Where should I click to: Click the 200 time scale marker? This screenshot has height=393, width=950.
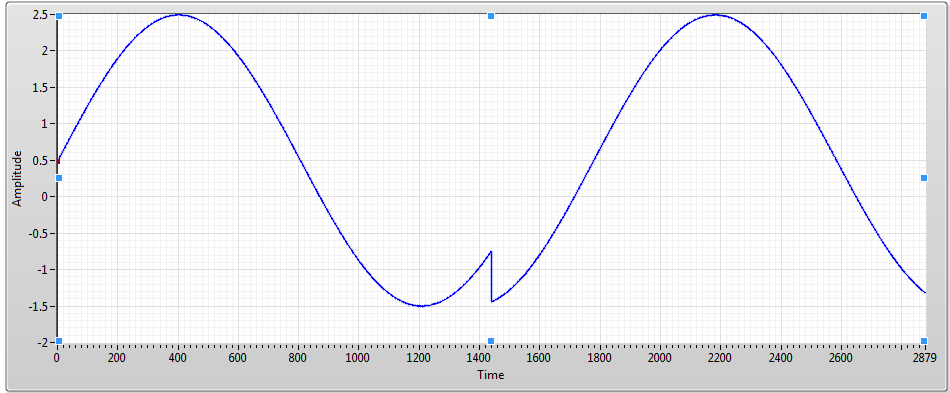click(x=116, y=357)
